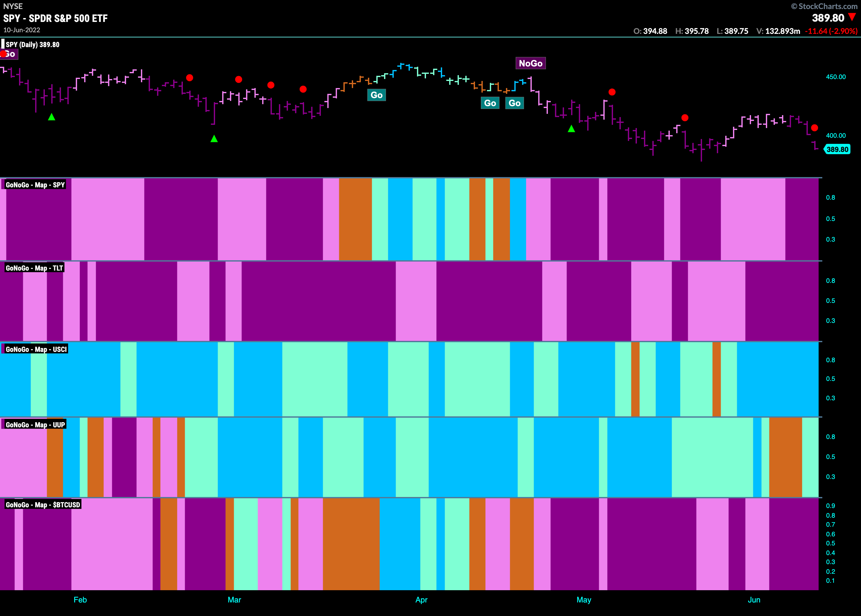Click the volume value V: 132.893m
The width and height of the screenshot is (861, 616).
778,31
